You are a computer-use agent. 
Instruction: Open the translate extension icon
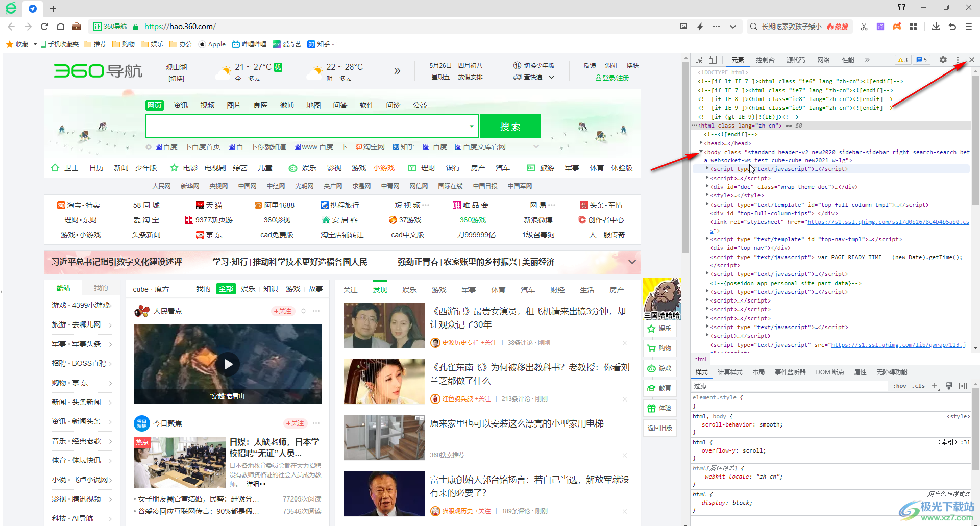[880, 27]
